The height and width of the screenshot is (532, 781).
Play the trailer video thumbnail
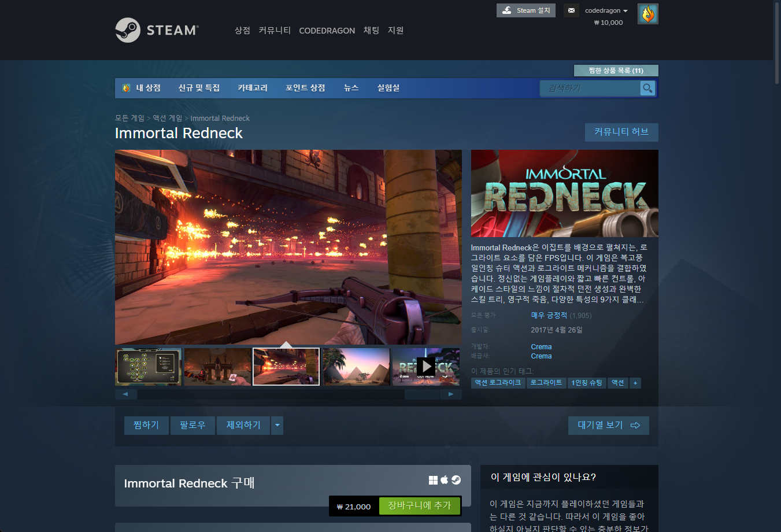426,367
